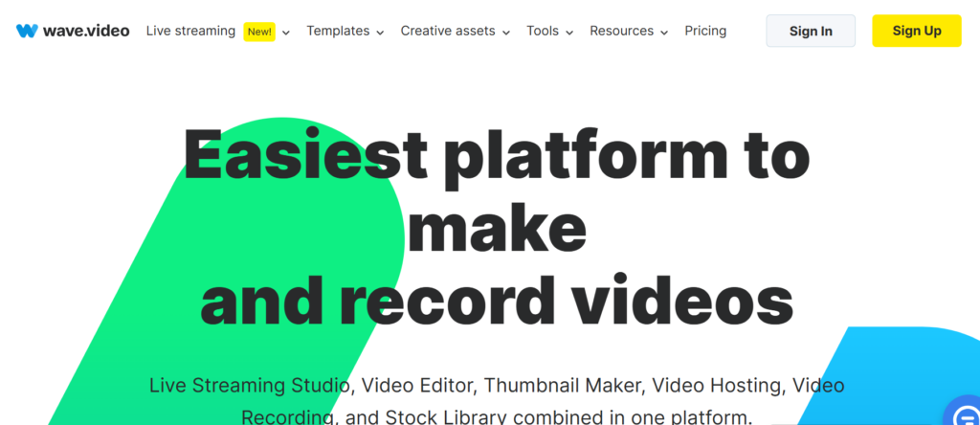
Task: Click the wave.video logo icon
Action: tap(27, 31)
